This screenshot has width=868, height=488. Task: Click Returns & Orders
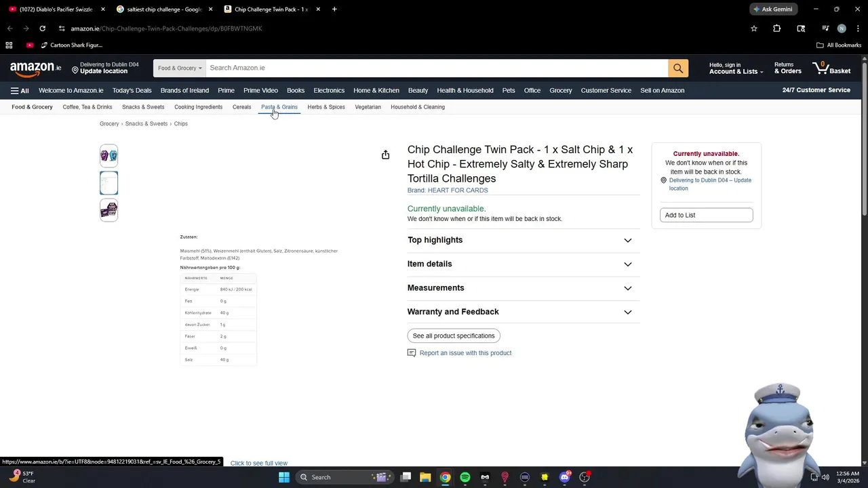788,68
